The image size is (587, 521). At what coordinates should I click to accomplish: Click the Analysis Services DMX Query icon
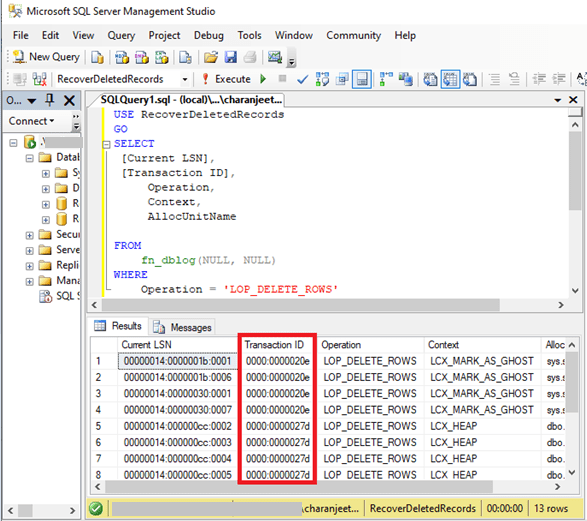click(x=142, y=57)
